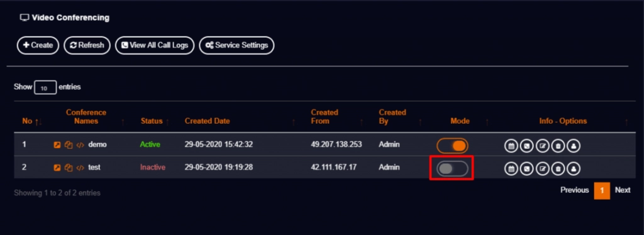The width and height of the screenshot is (644, 235).
Task: Copy the test conference link icon
Action: [x=69, y=167]
